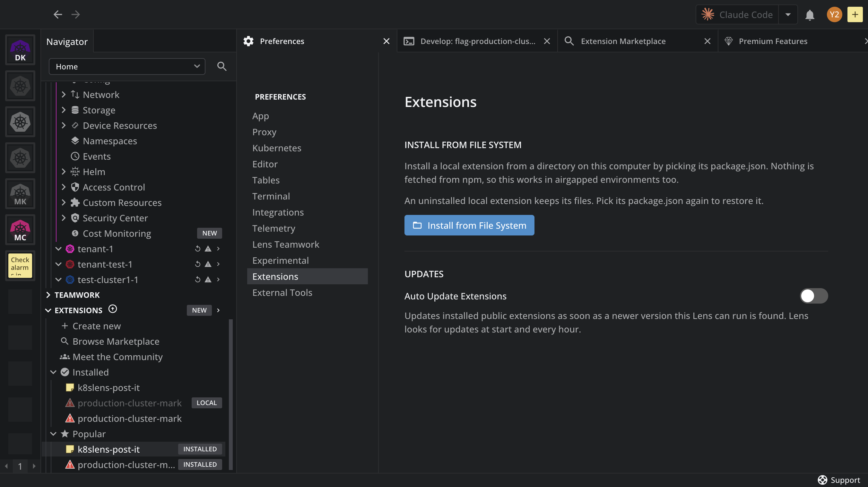Search in Navigator with magnifier icon
This screenshot has height=487, width=868.
point(222,66)
